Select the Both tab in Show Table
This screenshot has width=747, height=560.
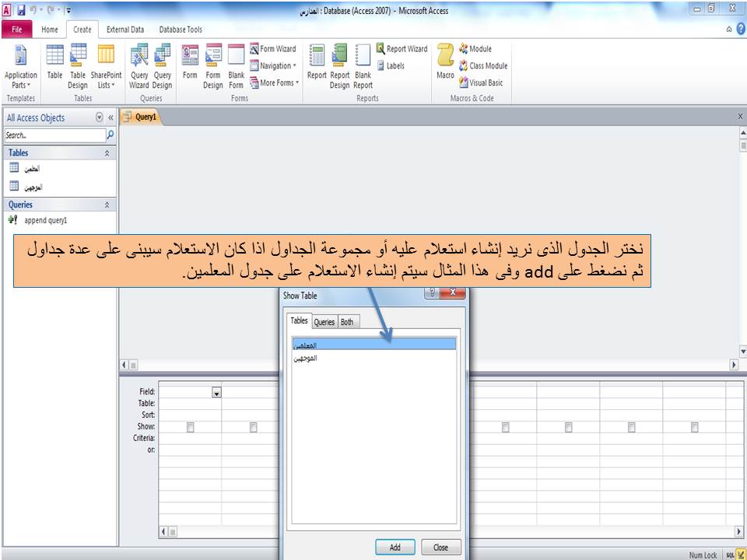pyautogui.click(x=347, y=322)
